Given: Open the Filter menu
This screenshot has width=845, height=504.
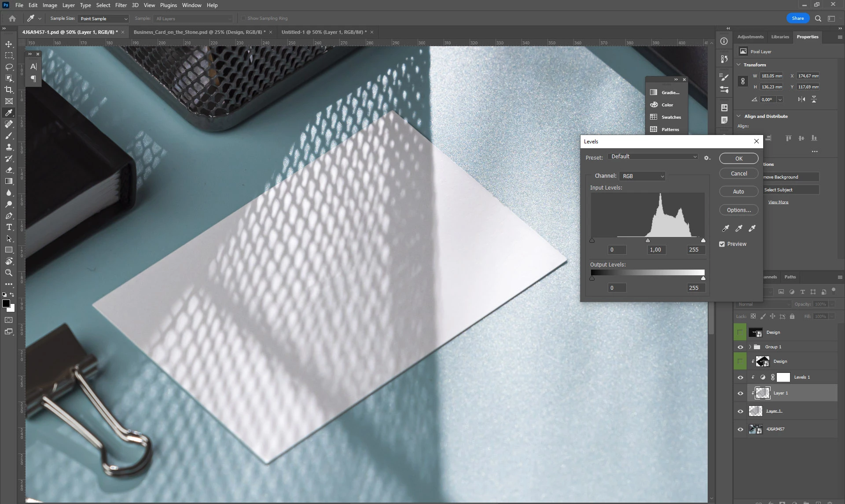Looking at the screenshot, I should [x=121, y=5].
